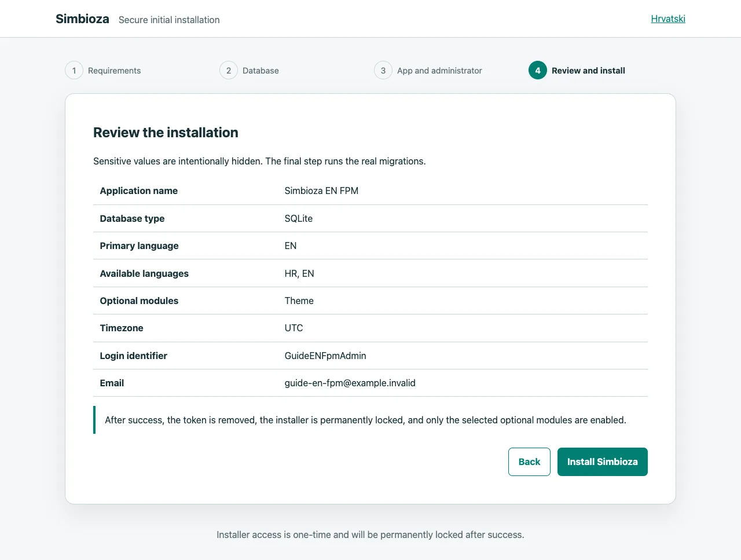
Task: Go back with the Back button
Action: (x=529, y=462)
